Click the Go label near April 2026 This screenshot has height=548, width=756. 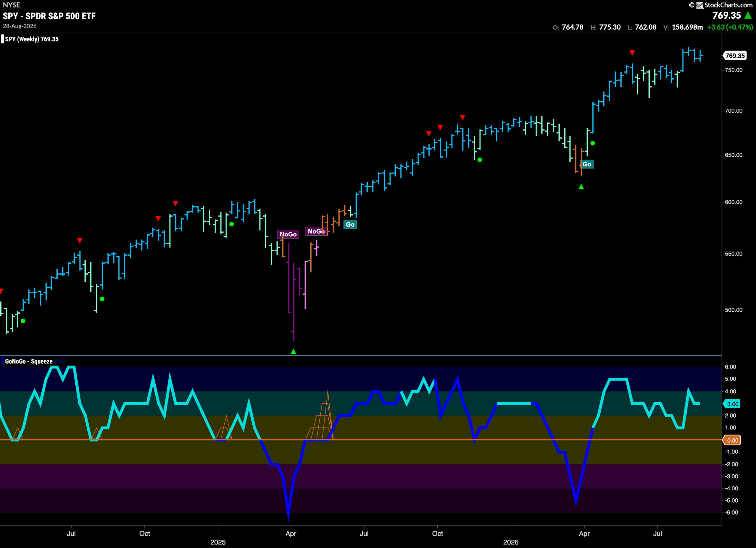587,164
